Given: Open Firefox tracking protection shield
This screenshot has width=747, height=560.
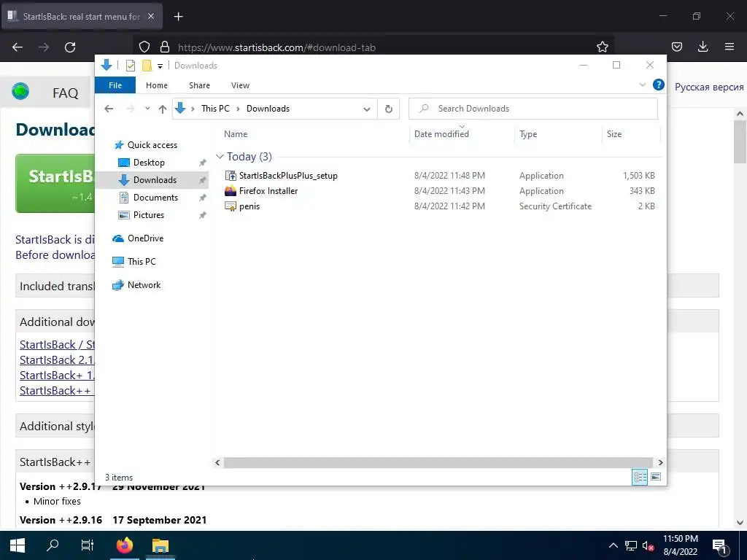Looking at the screenshot, I should pos(144,47).
